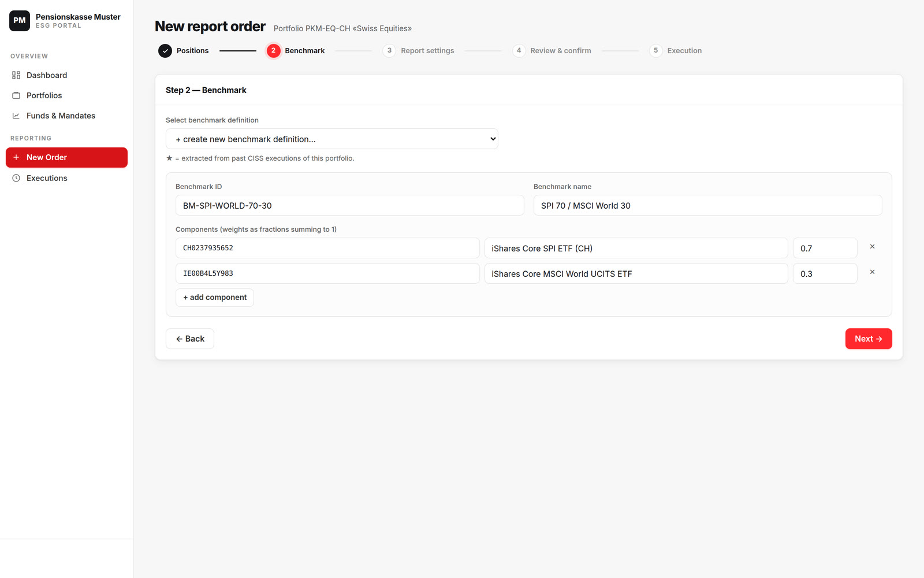Click the Portfolios folder icon
This screenshot has height=578, width=924.
[16, 95]
